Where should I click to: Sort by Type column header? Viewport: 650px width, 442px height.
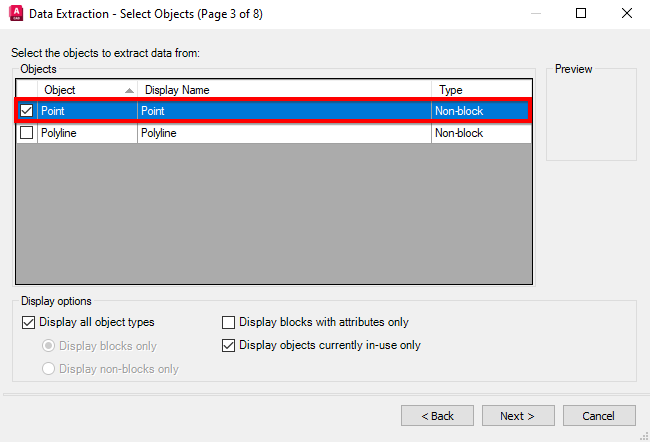482,90
